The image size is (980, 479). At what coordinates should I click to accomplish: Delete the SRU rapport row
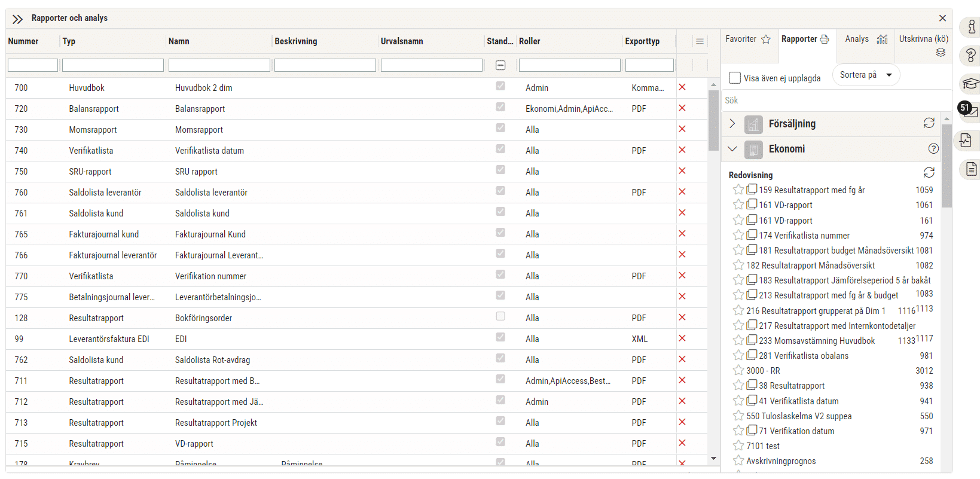coord(682,171)
